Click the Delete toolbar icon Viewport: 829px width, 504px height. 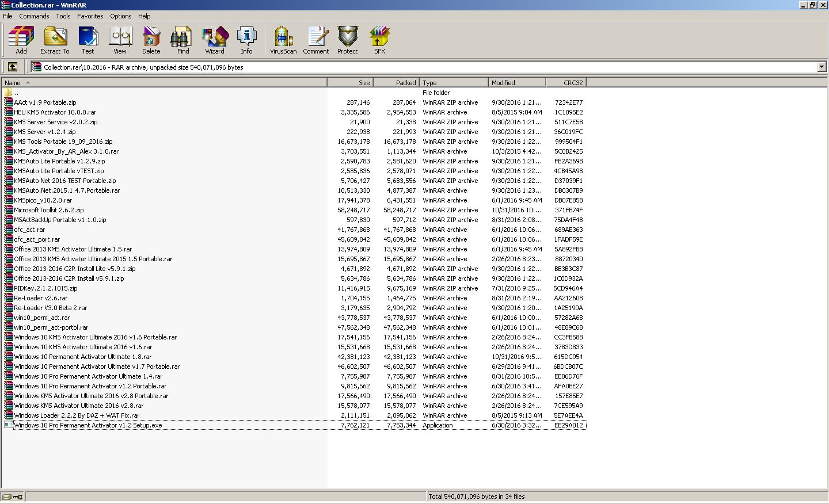click(x=151, y=40)
